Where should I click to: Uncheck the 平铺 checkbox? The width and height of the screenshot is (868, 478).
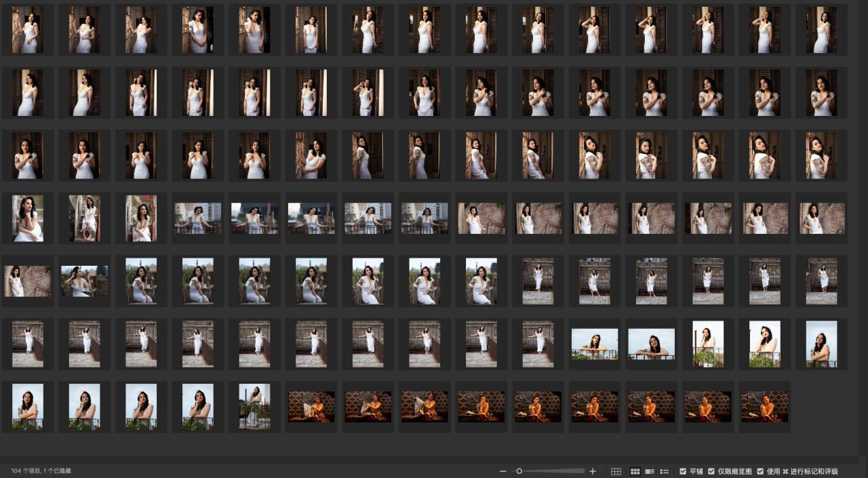tap(683, 471)
